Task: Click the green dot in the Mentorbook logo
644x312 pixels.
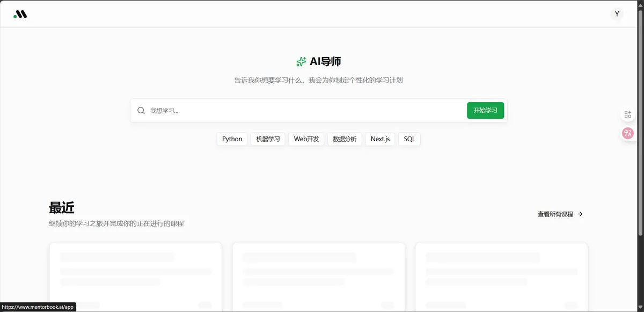Action: 16,17
